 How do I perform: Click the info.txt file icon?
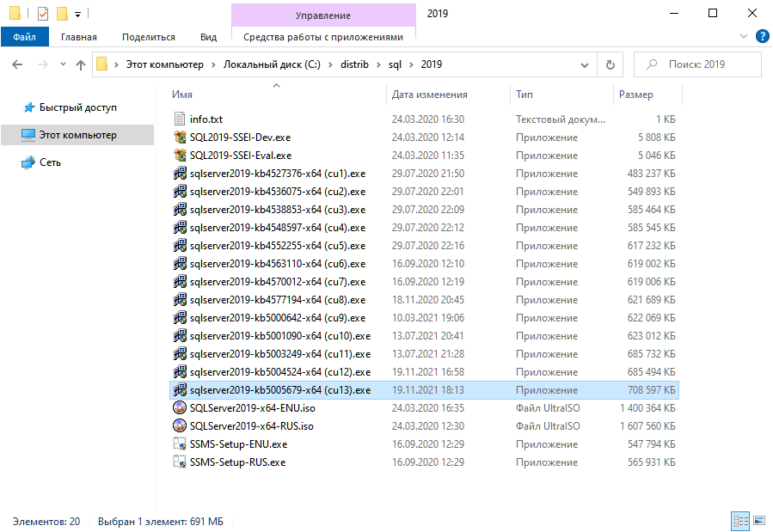[x=180, y=119]
